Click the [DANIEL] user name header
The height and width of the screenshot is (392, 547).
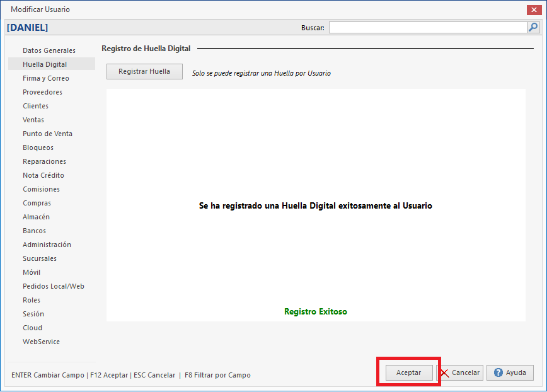28,27
